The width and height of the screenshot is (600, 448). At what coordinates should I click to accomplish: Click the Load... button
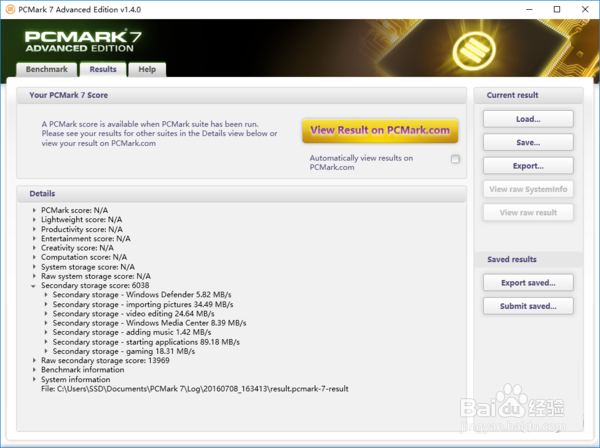click(528, 119)
